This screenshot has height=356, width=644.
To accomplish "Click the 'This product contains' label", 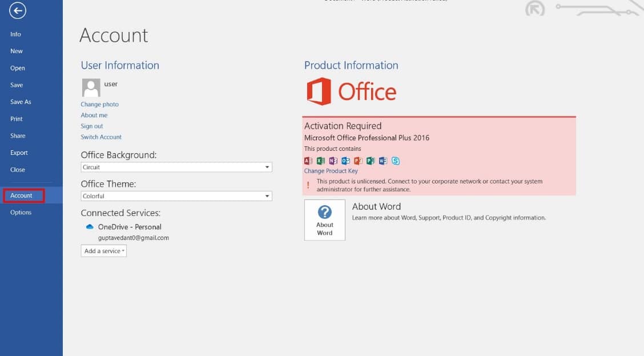I will (333, 149).
